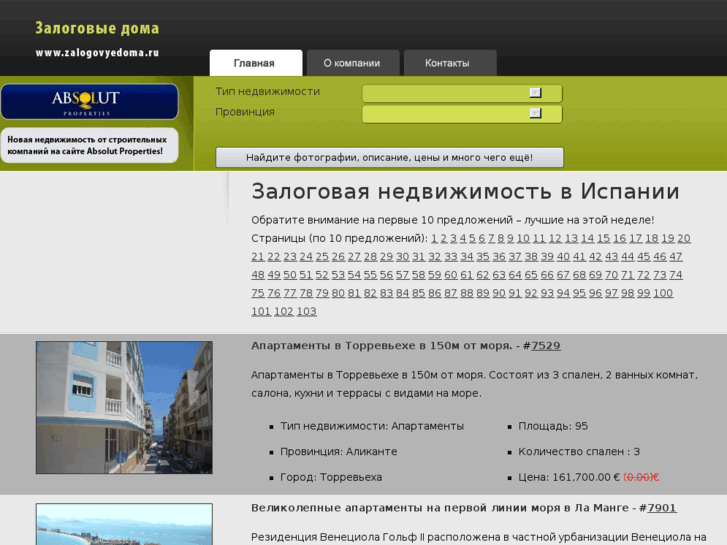Image resolution: width=727 pixels, height=545 pixels.
Task: Click the Провинция: Аликанте text
Action: tap(338, 452)
